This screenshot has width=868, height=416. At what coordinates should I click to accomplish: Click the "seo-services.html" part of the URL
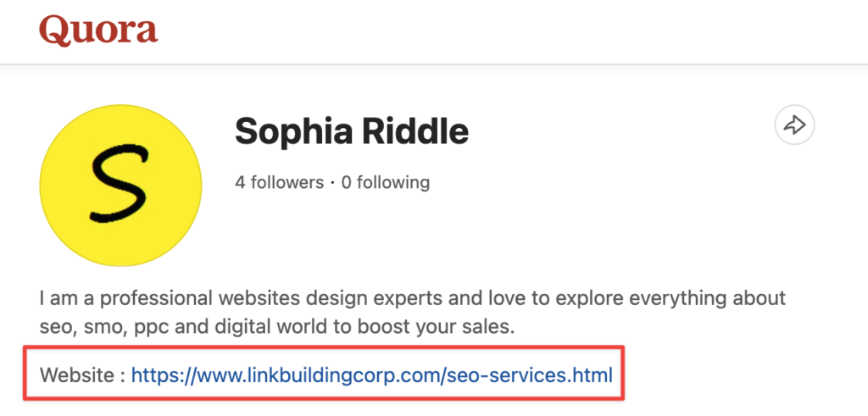(x=529, y=374)
